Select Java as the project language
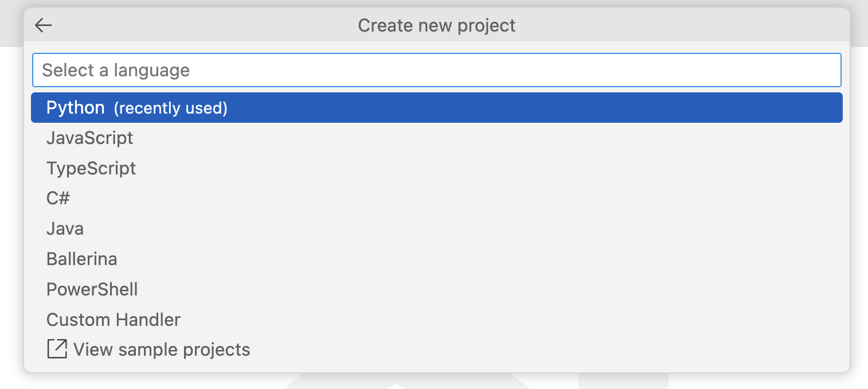868x389 pixels. pos(65,228)
